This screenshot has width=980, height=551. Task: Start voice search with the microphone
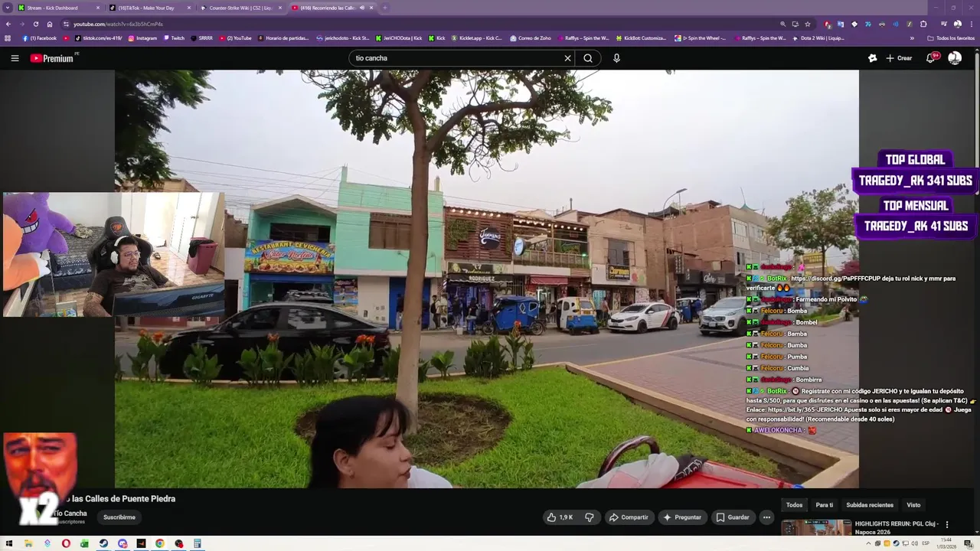click(616, 58)
